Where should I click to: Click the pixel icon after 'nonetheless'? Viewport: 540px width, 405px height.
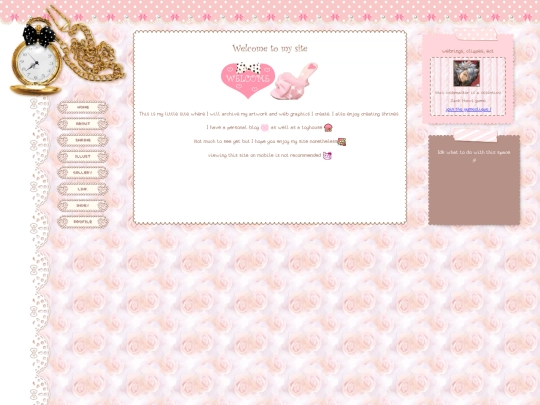tap(342, 142)
